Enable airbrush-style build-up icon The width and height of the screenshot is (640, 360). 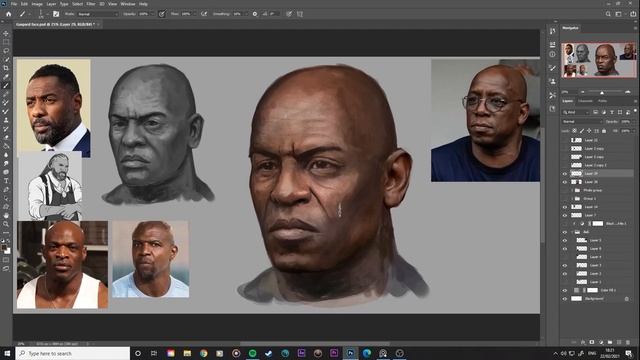[204, 14]
